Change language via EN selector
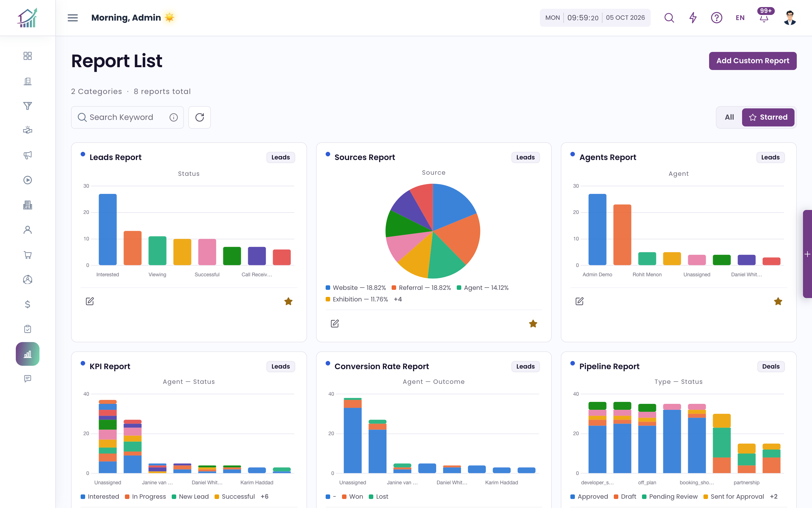 click(740, 18)
